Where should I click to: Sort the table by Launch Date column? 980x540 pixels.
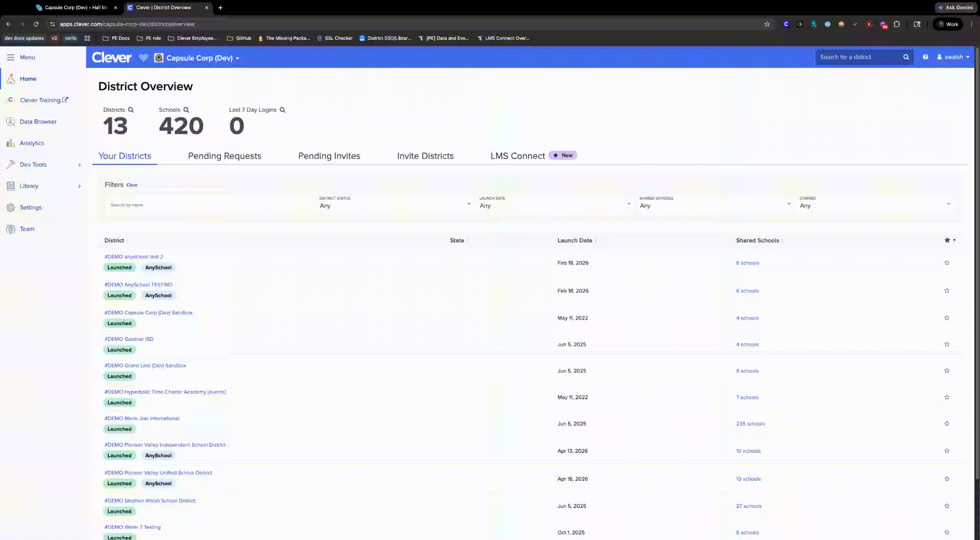pyautogui.click(x=574, y=240)
